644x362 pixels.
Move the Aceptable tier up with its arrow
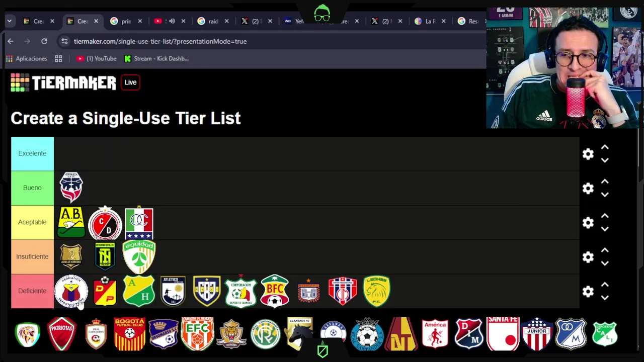click(605, 216)
